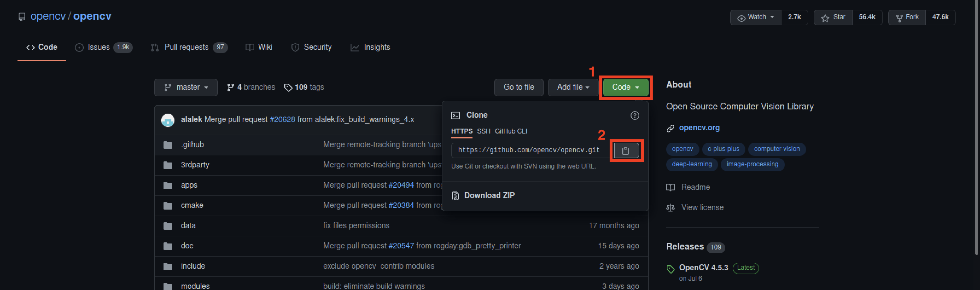
Task: Select the HTTPS clone tab
Action: (x=462, y=131)
